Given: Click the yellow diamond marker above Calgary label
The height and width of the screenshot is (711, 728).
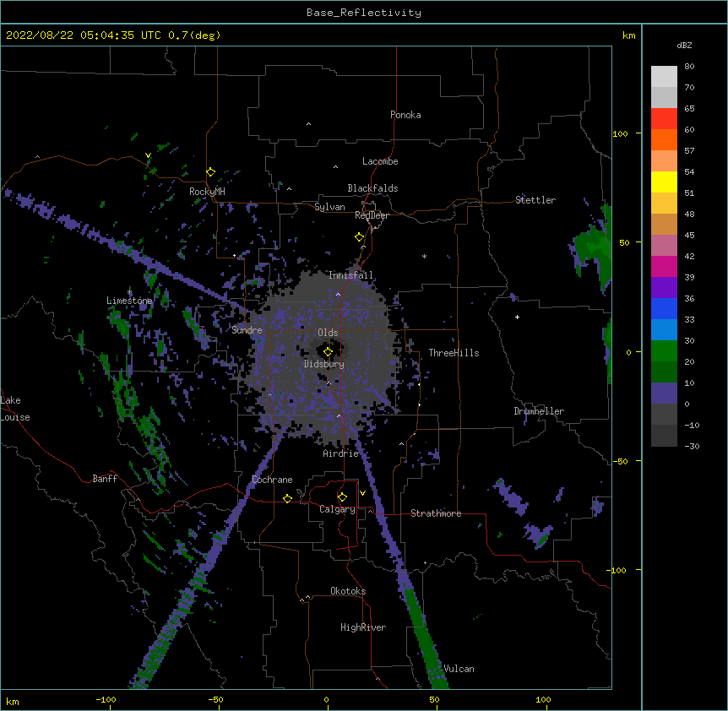Looking at the screenshot, I should pyautogui.click(x=342, y=497).
